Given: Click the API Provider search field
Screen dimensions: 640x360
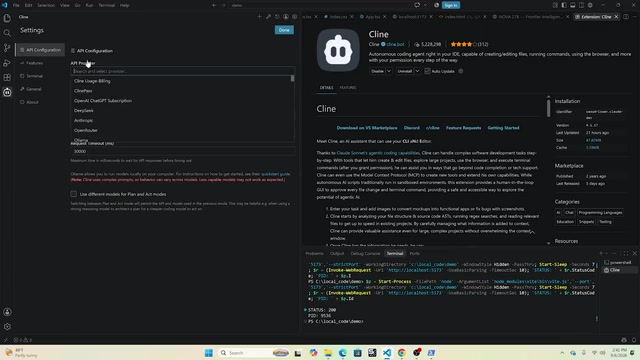Looking at the screenshot, I should point(182,71).
